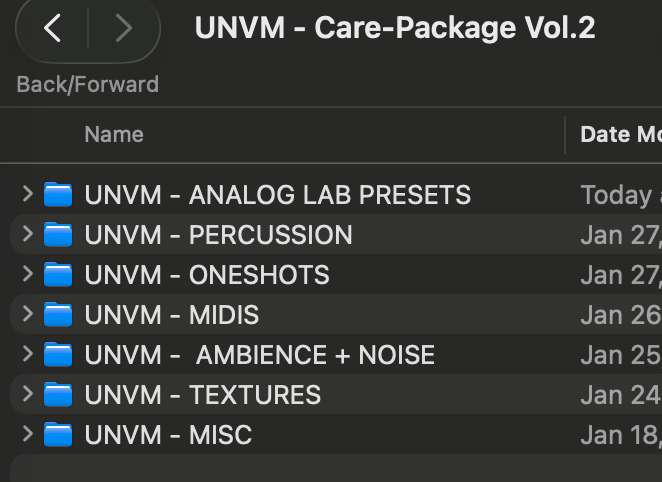Image resolution: width=662 pixels, height=482 pixels.
Task: Expand the UNVM - TEXTURES folder
Action: 28,394
